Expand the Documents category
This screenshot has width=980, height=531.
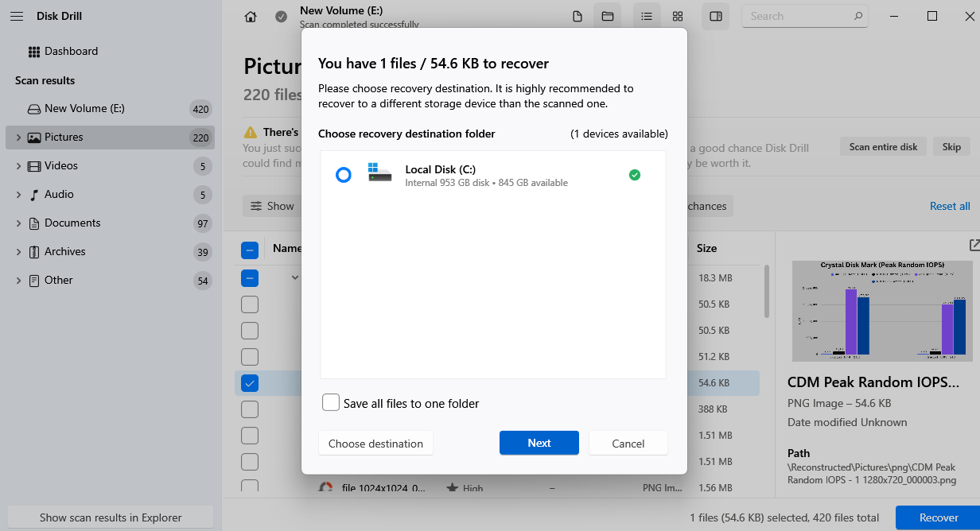pos(20,223)
